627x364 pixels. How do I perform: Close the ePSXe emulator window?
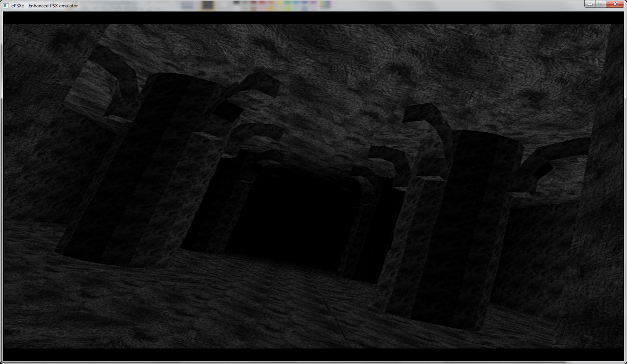[615, 4]
